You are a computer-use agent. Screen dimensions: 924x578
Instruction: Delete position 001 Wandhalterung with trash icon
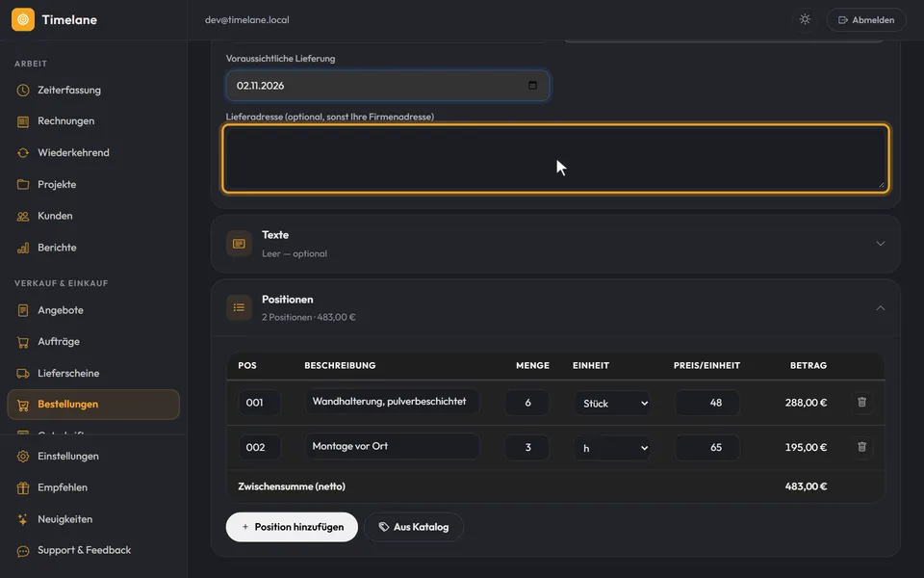[861, 403]
